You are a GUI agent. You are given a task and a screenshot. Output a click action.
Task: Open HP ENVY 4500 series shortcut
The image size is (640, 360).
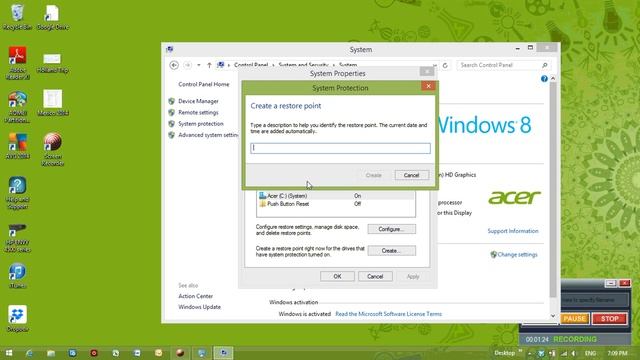point(18,238)
